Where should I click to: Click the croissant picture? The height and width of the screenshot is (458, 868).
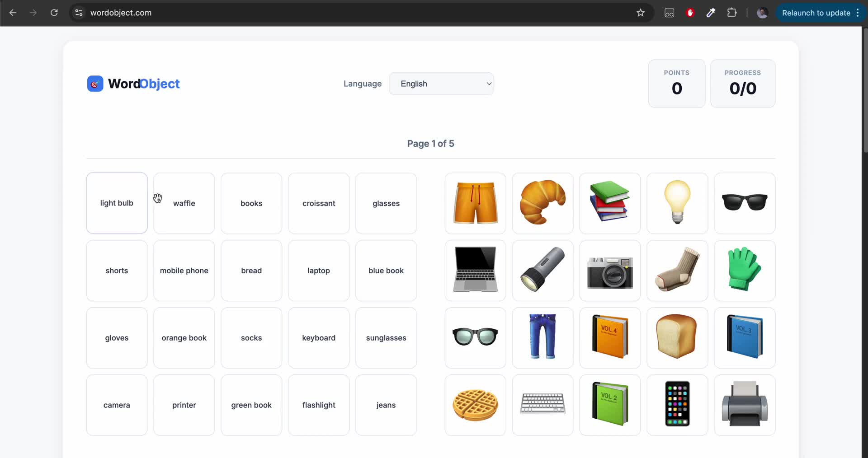click(542, 203)
